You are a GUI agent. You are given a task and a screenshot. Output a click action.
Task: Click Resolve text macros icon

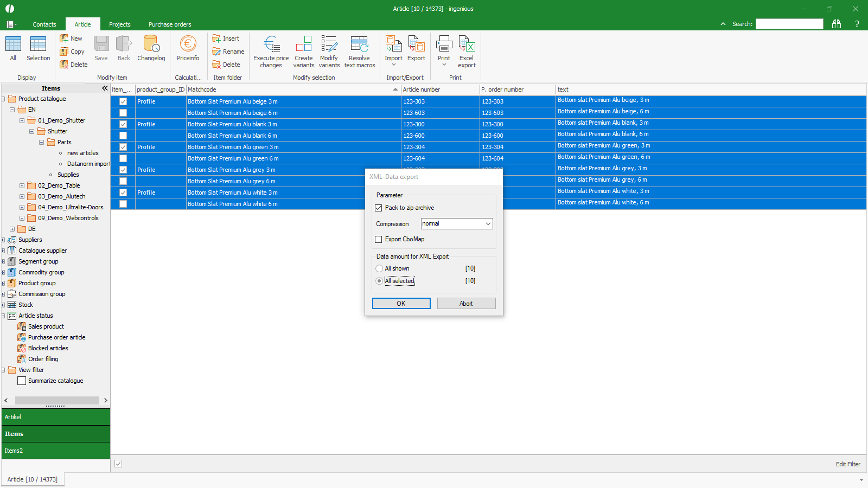359,44
